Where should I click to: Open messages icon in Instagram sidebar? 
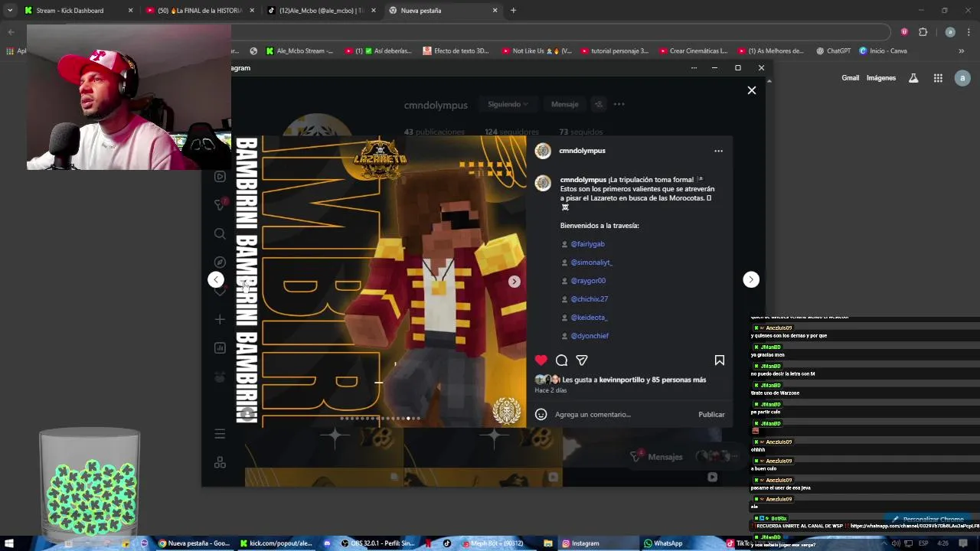tap(220, 204)
